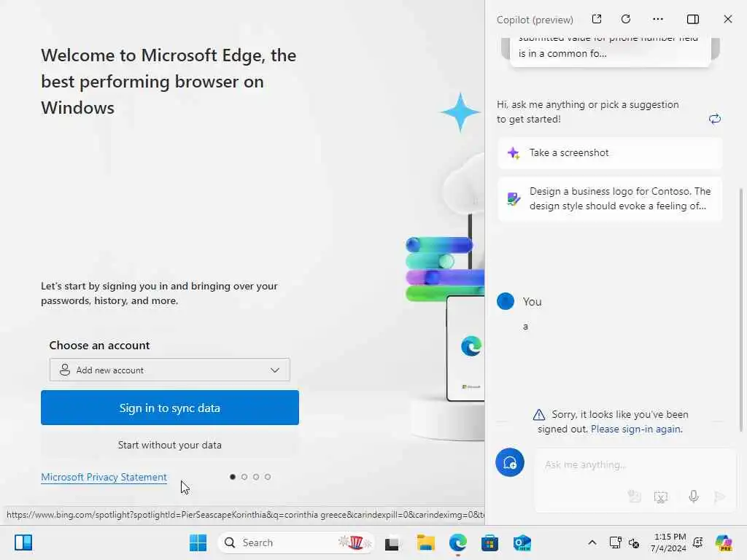Image resolution: width=747 pixels, height=560 pixels.
Task: Expand the Add new account dropdown
Action: click(169, 370)
